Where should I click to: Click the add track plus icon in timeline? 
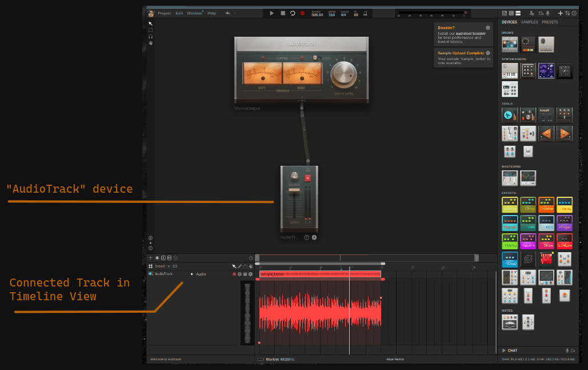[150, 258]
